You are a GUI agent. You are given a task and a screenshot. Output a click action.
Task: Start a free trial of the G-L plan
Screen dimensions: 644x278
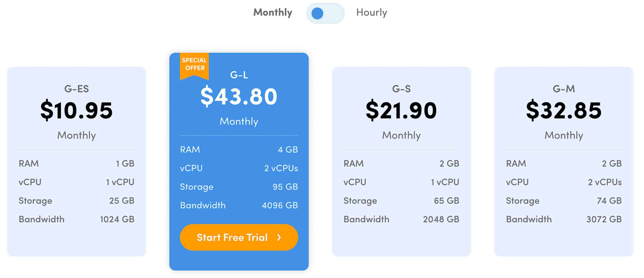(x=239, y=237)
